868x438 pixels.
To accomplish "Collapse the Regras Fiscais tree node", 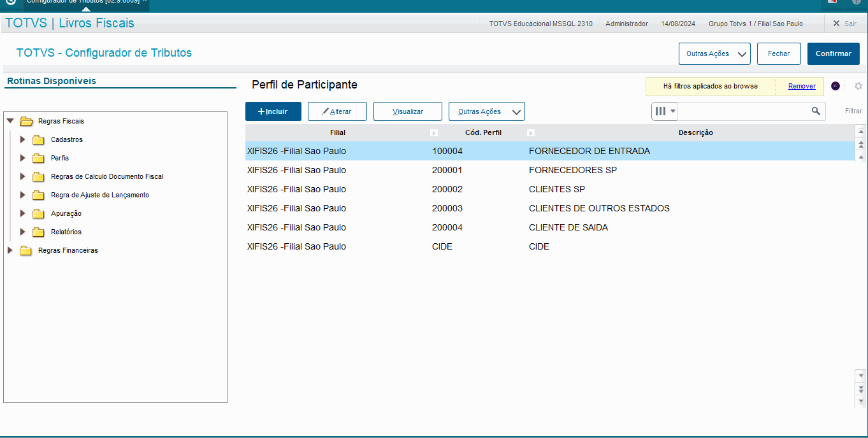I will (x=10, y=121).
